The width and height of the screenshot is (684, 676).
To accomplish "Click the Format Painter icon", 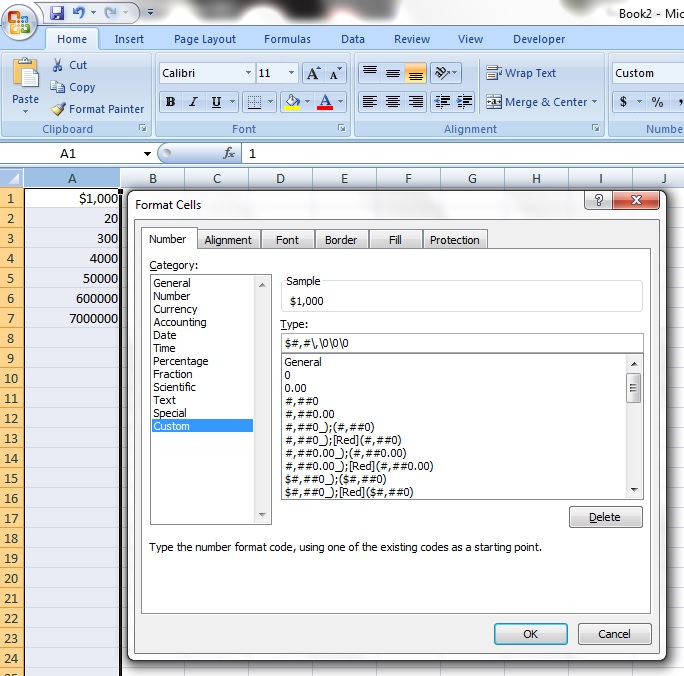I will pos(59,109).
